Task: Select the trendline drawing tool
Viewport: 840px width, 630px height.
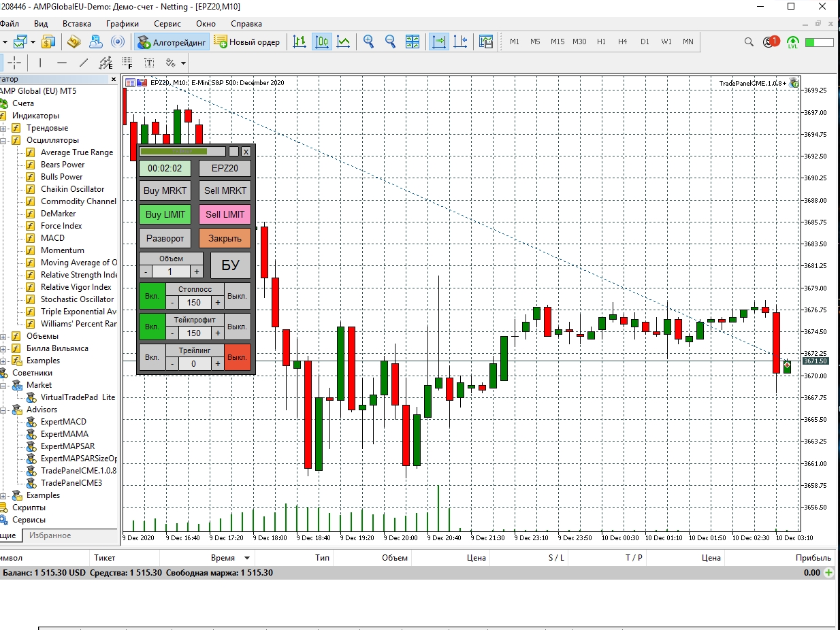Action: point(84,63)
